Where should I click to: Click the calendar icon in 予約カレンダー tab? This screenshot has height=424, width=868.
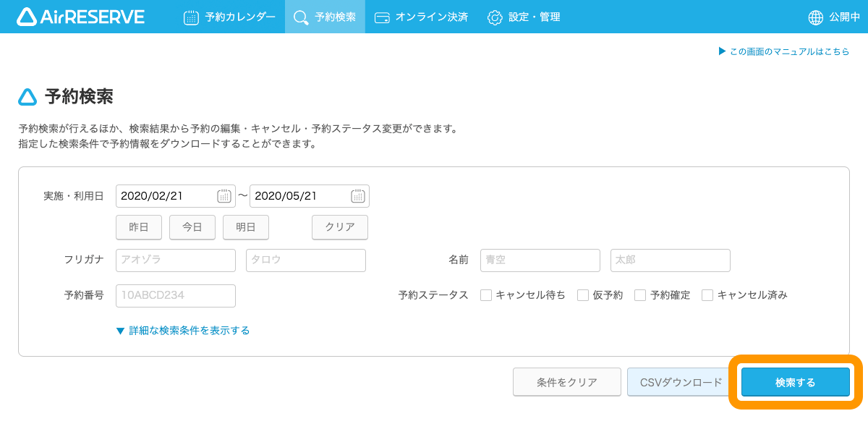point(191,17)
